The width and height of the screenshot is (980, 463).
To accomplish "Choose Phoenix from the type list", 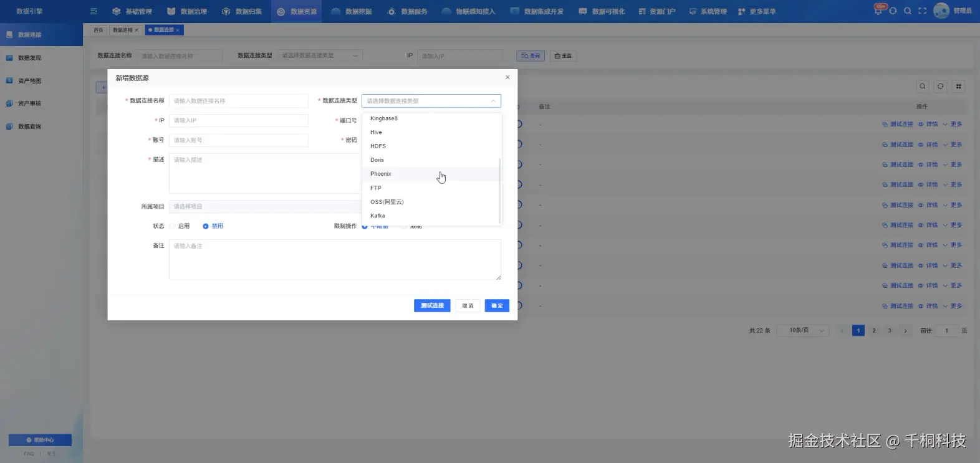I will point(431,174).
